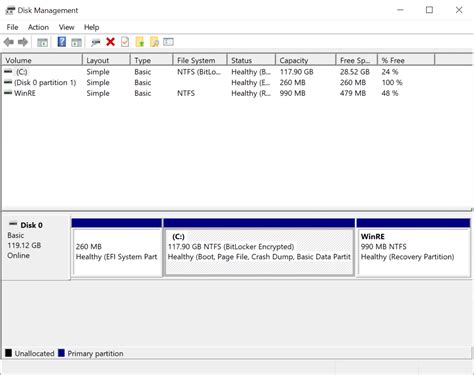This screenshot has height=375, width=474.
Task: Open the Action menu
Action: [x=38, y=27]
